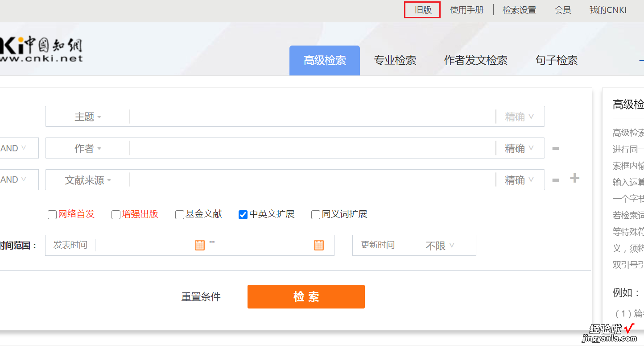Viewport: 644px width, 346px height.
Task: Switch to the 专业检索 tab
Action: 395,60
